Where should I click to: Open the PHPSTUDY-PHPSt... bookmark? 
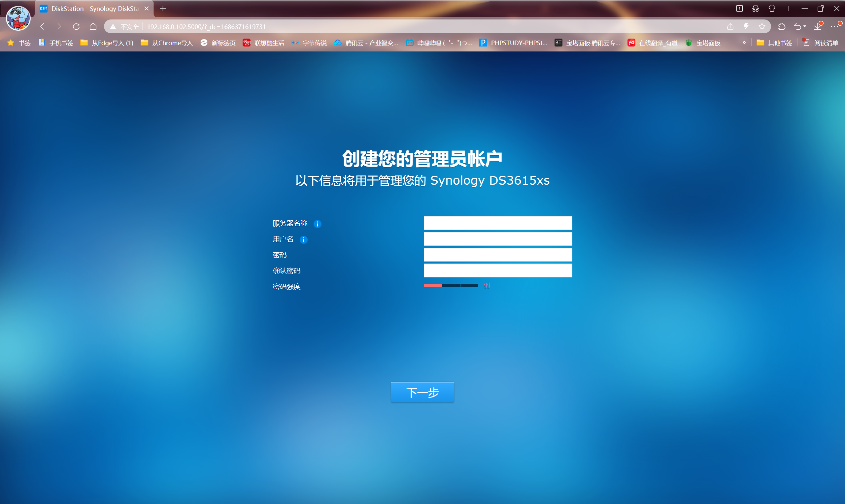click(x=513, y=43)
